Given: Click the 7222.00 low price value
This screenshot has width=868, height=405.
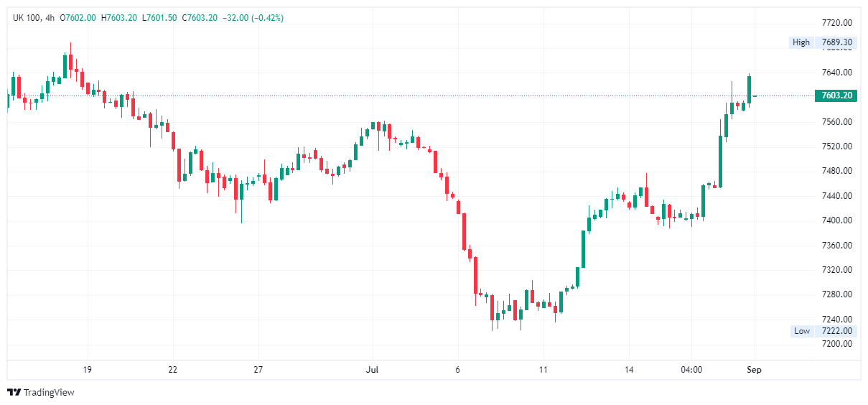Looking at the screenshot, I should tap(836, 331).
